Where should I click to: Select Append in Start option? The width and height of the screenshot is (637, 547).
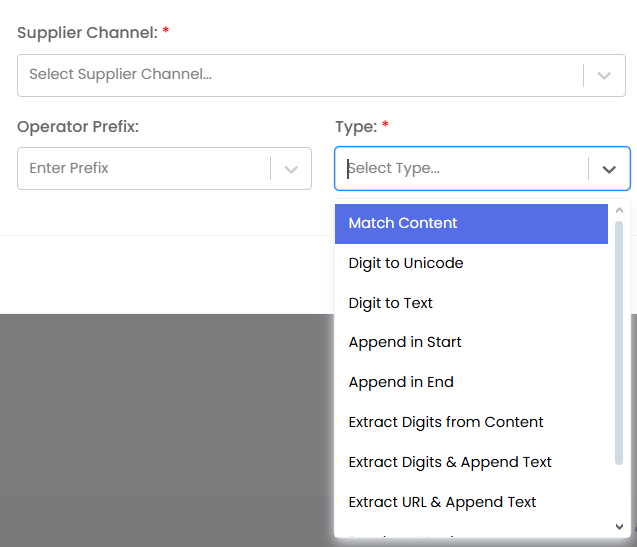coord(405,342)
